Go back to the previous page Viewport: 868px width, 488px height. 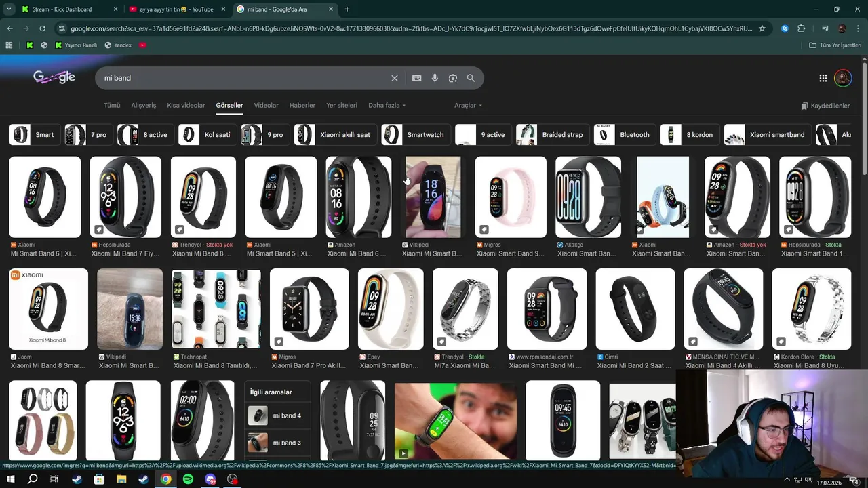pyautogui.click(x=9, y=28)
